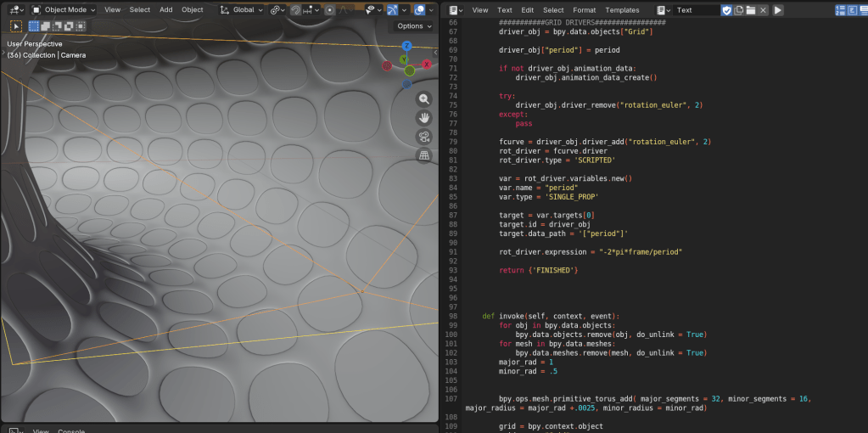
Task: Toggle snapping magnet in the viewport header
Action: pos(295,10)
